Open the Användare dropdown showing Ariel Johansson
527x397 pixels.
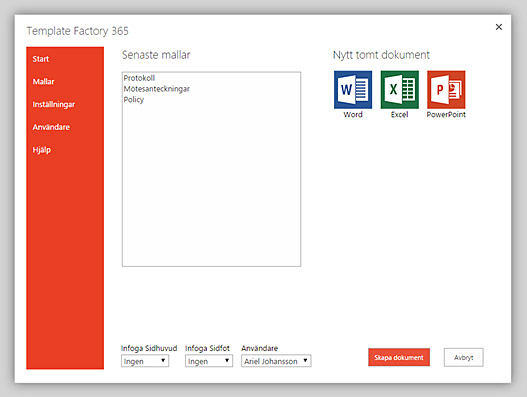pos(276,361)
